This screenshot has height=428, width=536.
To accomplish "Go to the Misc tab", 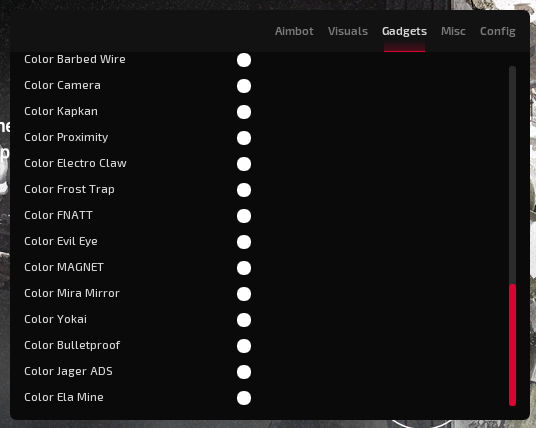I will pyautogui.click(x=453, y=31).
